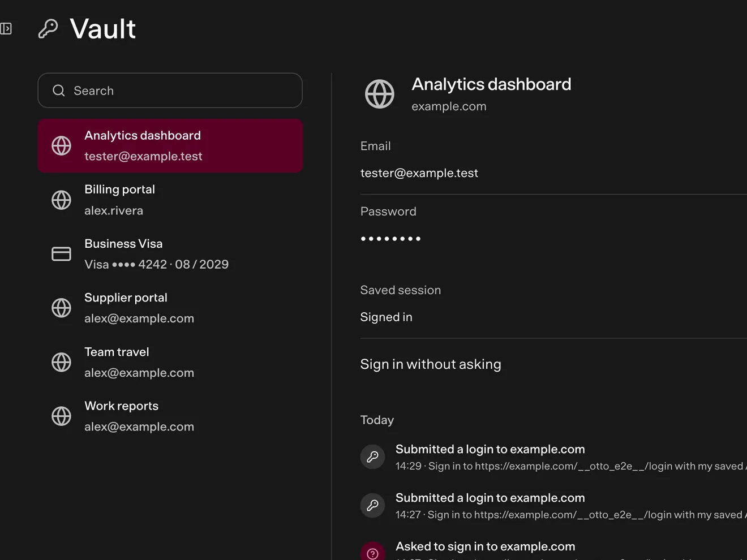
Task: Click the Vault page title
Action: pyautogui.click(x=103, y=29)
